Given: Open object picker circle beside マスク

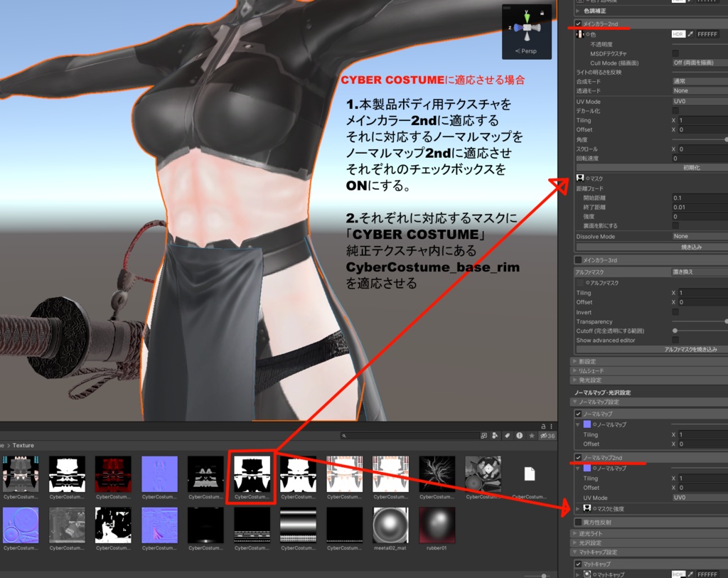Looking at the screenshot, I should [x=587, y=178].
